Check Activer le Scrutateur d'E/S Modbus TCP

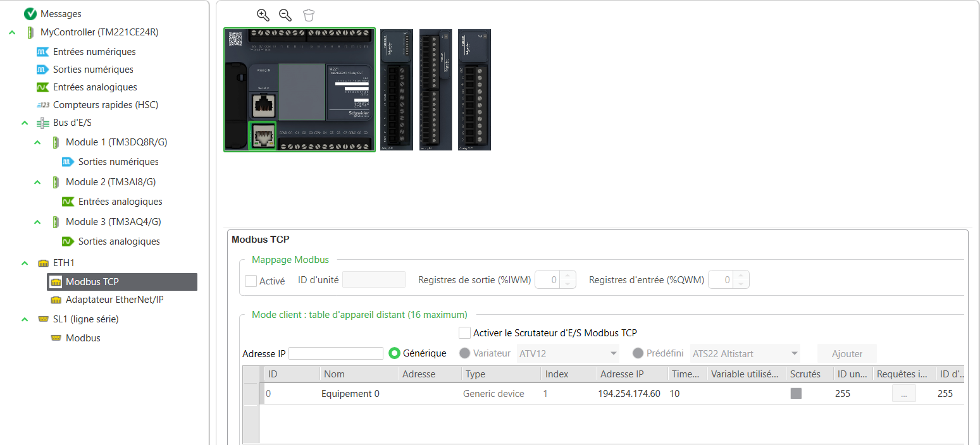(465, 333)
